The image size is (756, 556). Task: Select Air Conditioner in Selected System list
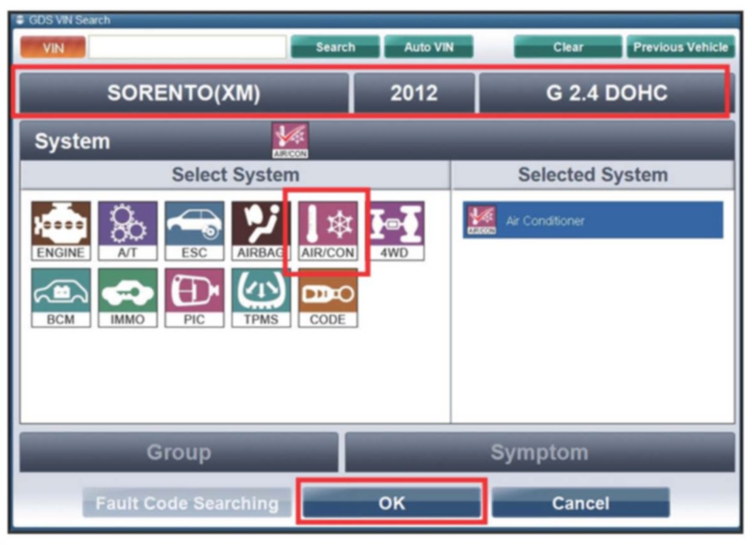coord(592,220)
